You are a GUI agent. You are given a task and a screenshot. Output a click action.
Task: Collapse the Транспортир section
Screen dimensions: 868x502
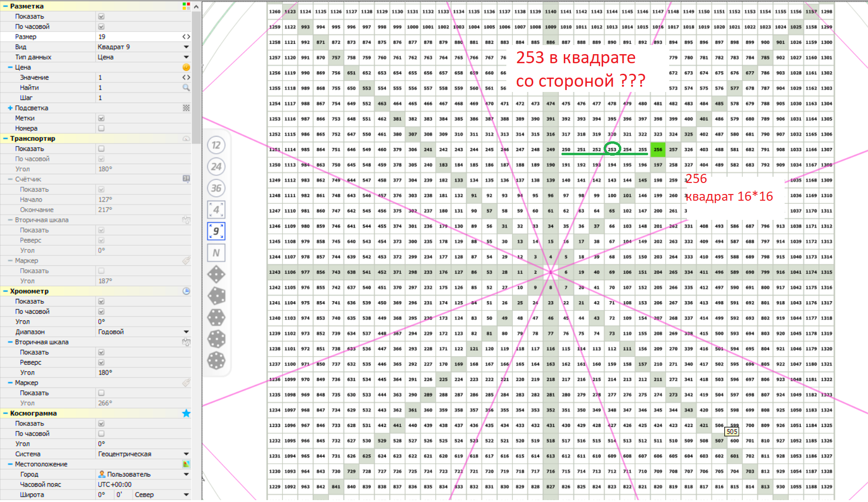[x=5, y=138]
